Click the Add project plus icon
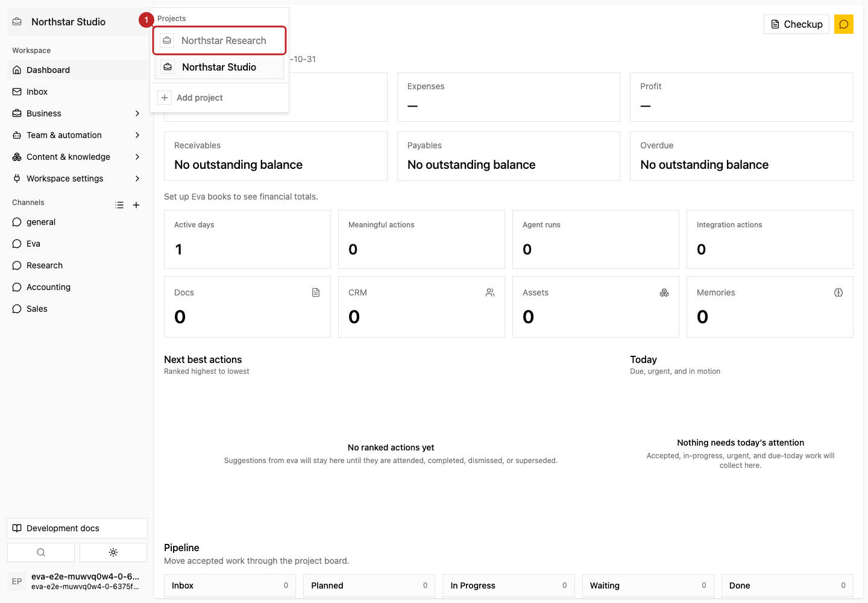868x603 pixels. tap(165, 98)
